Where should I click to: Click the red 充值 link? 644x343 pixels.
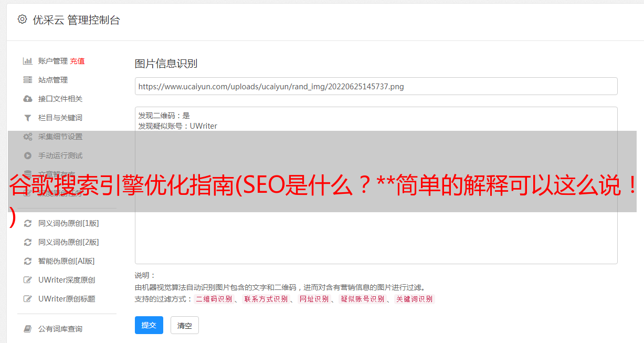point(77,61)
